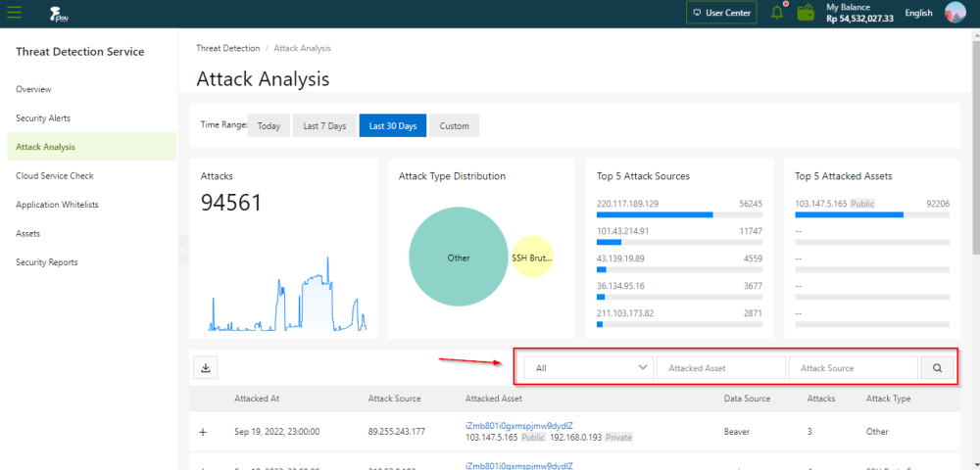
Task: Open Security Reports page
Action: point(47,262)
